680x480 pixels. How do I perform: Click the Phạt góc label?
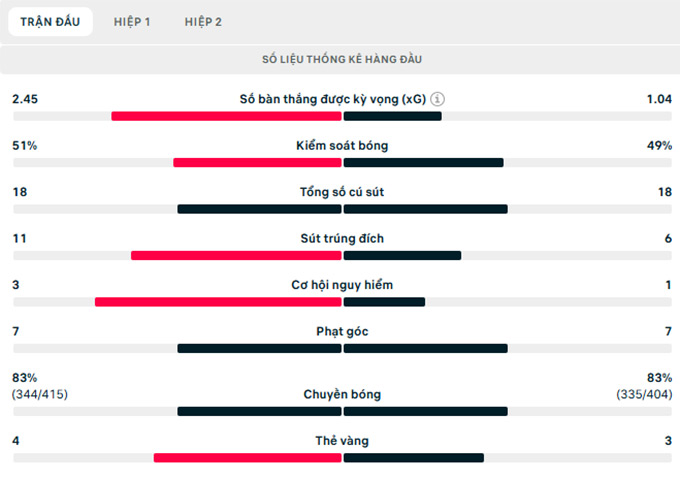click(x=342, y=331)
